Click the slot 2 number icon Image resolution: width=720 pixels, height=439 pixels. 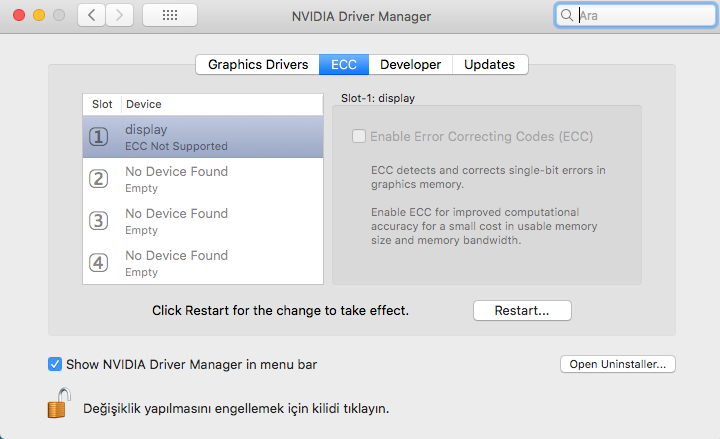(x=99, y=180)
